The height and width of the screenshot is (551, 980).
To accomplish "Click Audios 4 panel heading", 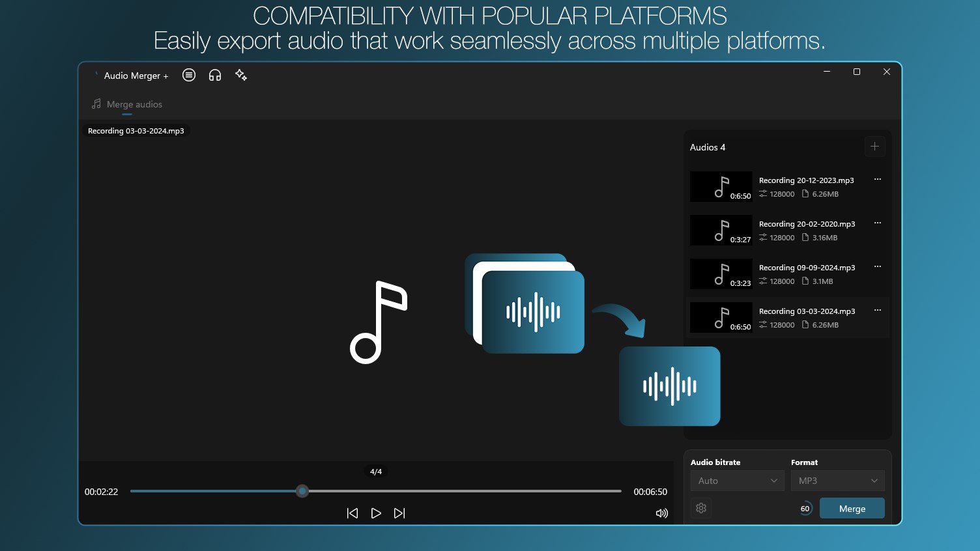I will pos(708,147).
